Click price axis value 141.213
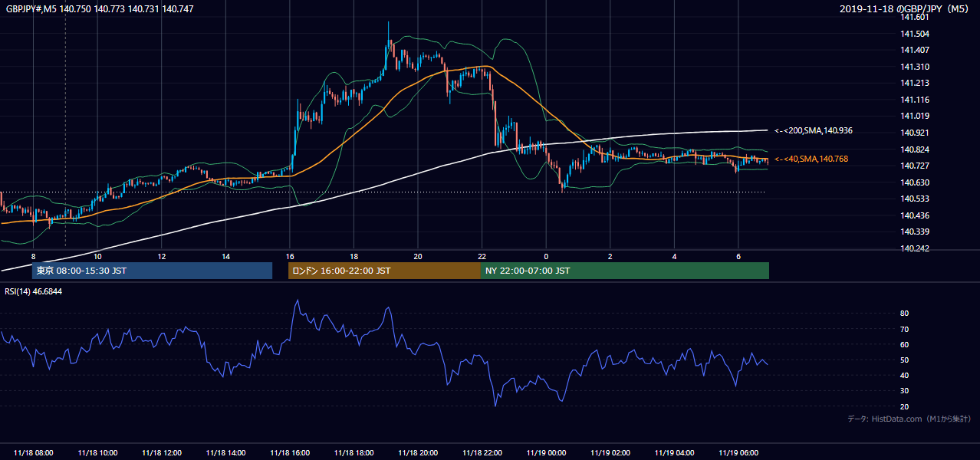 915,84
